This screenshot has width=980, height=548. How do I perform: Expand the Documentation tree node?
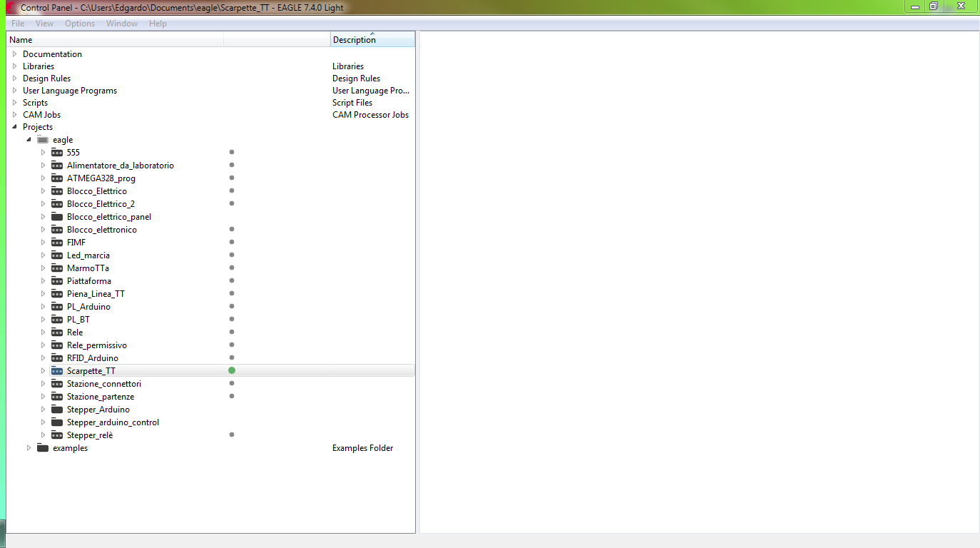(x=14, y=54)
